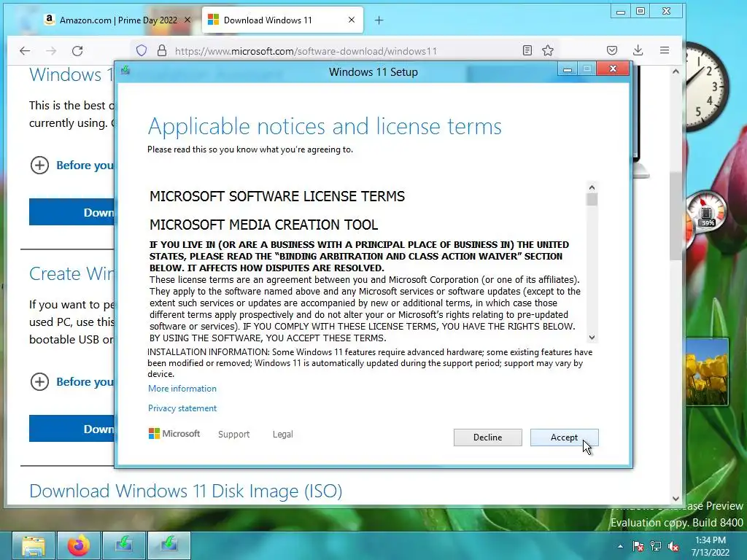The height and width of the screenshot is (560, 747).
Task: Click the Create Windows heading on page
Action: [x=71, y=274]
